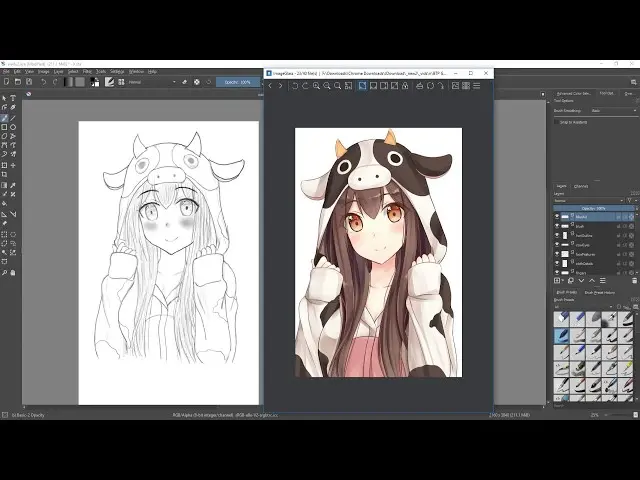Image resolution: width=640 pixels, height=480 pixels.
Task: Click the gradient preview swatch in toolbar
Action: point(68,82)
